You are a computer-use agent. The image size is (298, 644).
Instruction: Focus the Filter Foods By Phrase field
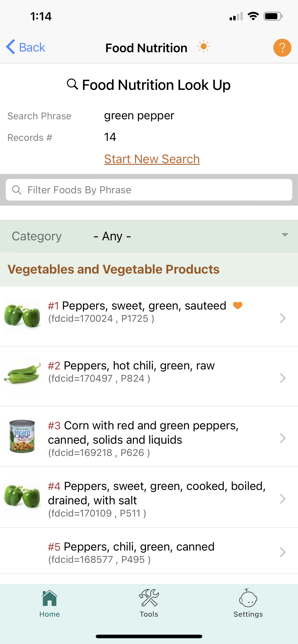pos(149,190)
